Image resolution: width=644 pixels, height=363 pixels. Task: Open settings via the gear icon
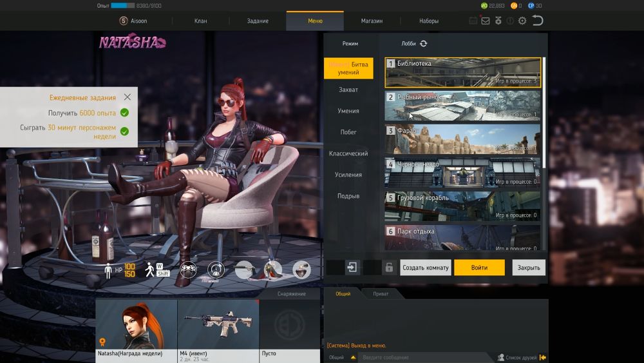click(522, 21)
